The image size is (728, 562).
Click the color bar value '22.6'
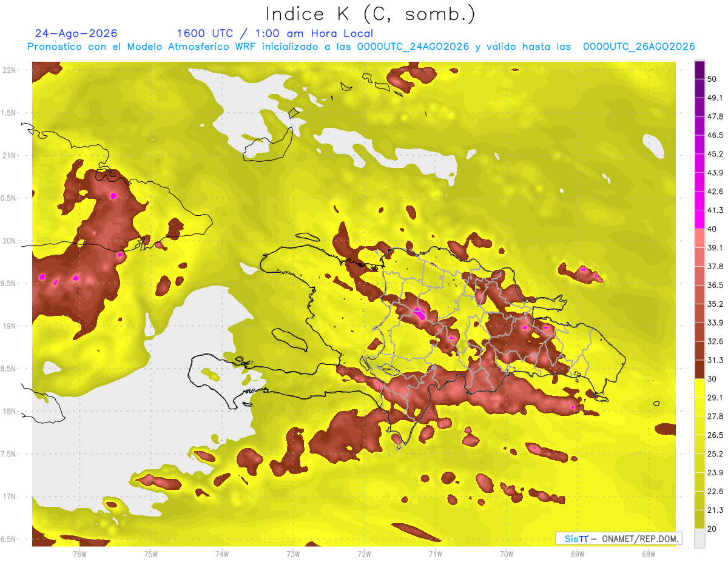point(715,491)
